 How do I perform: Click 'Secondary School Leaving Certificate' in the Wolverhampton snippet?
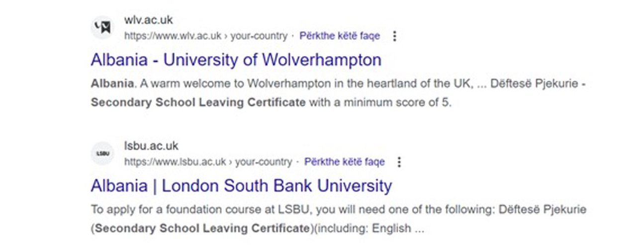pyautogui.click(x=198, y=103)
